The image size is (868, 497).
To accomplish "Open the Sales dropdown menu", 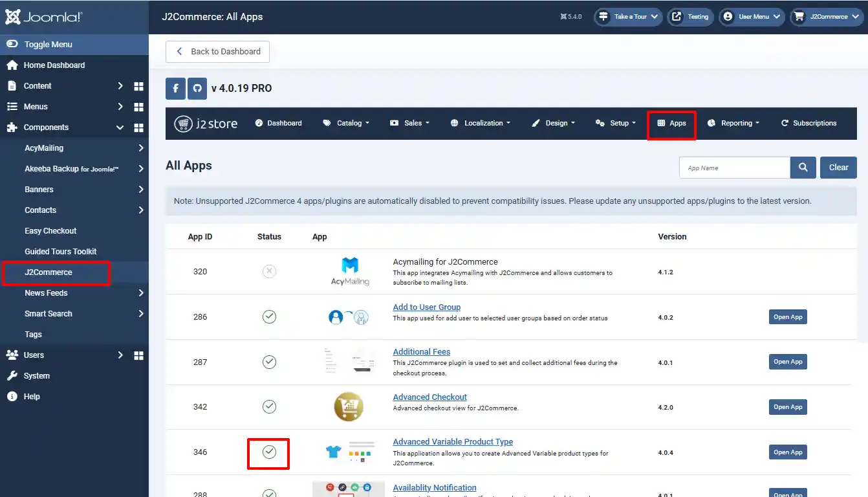I will click(409, 123).
